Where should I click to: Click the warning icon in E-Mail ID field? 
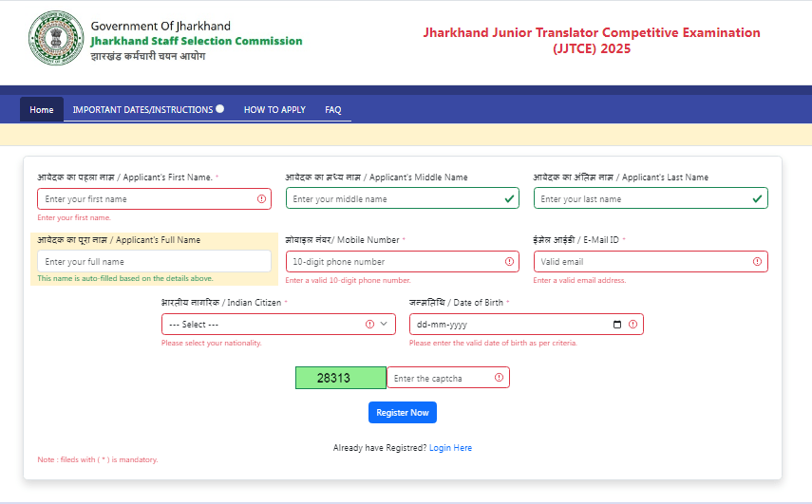pyautogui.click(x=757, y=262)
